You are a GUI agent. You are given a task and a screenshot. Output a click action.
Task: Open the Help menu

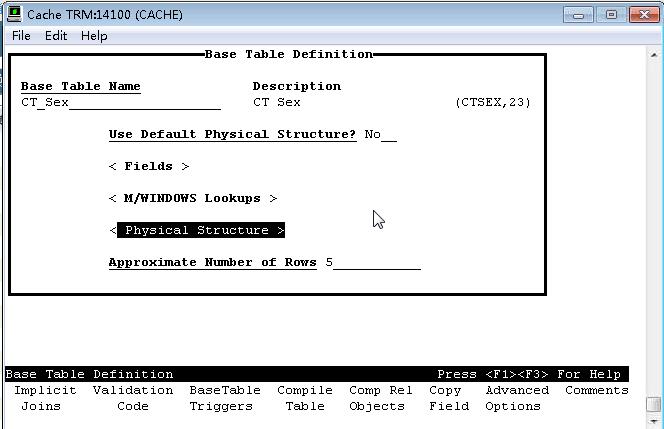click(94, 36)
